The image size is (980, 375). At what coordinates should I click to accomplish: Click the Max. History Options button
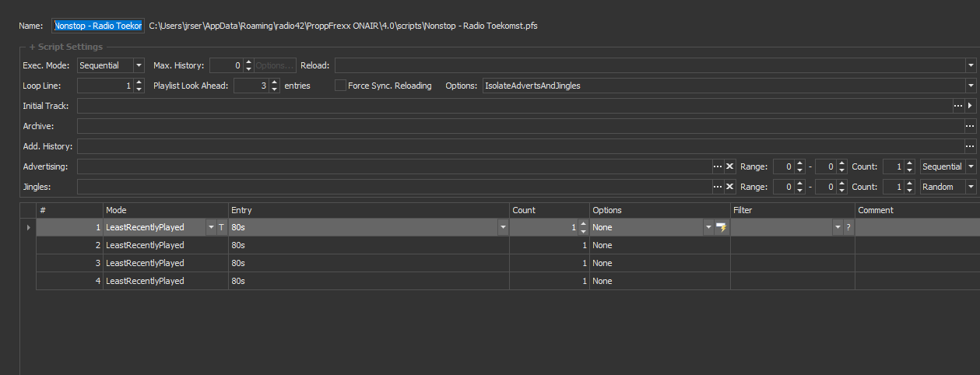tap(275, 65)
